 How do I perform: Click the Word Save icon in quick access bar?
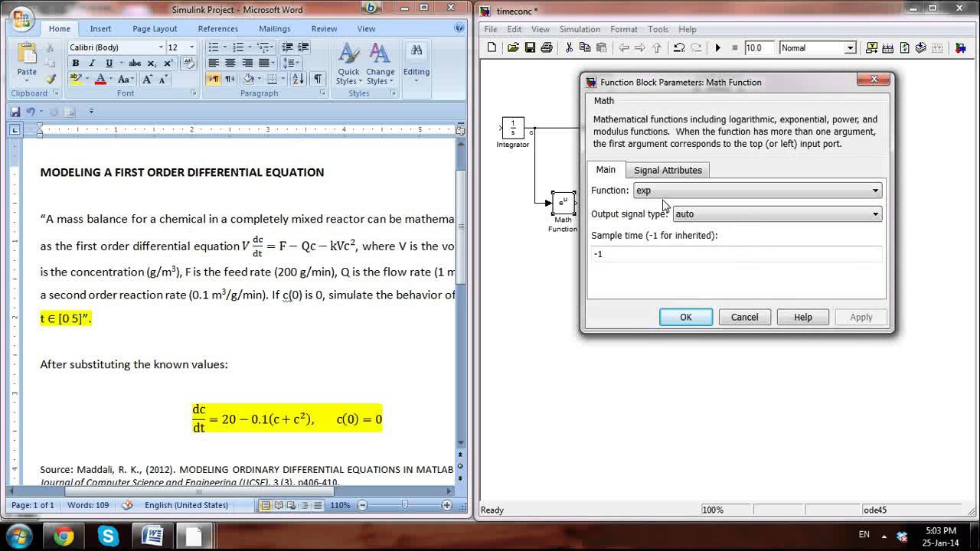click(x=15, y=112)
